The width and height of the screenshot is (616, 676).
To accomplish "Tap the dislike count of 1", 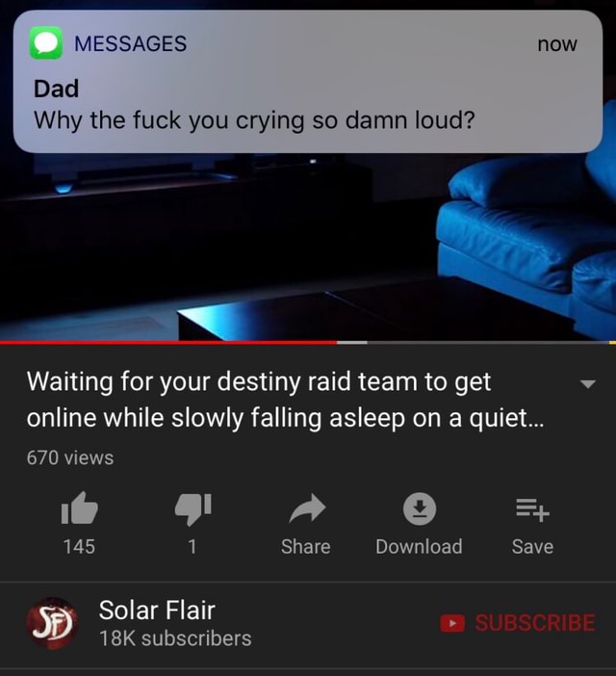I will [x=192, y=547].
